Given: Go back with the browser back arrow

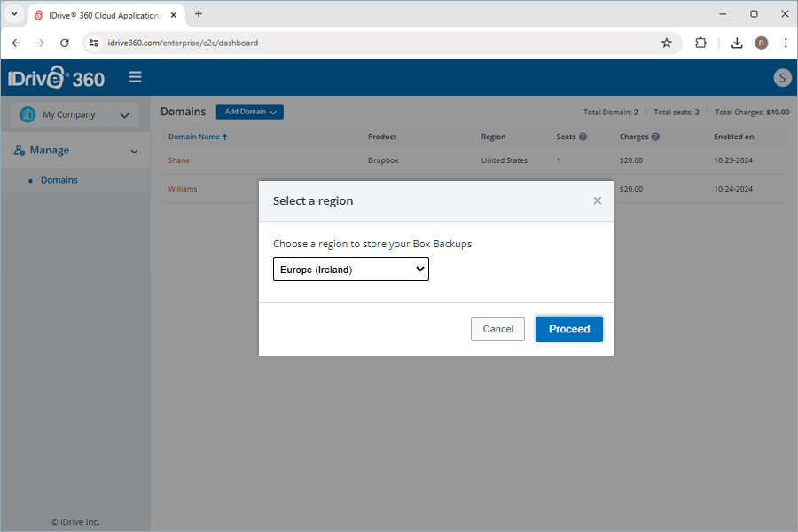Looking at the screenshot, I should click(x=16, y=43).
